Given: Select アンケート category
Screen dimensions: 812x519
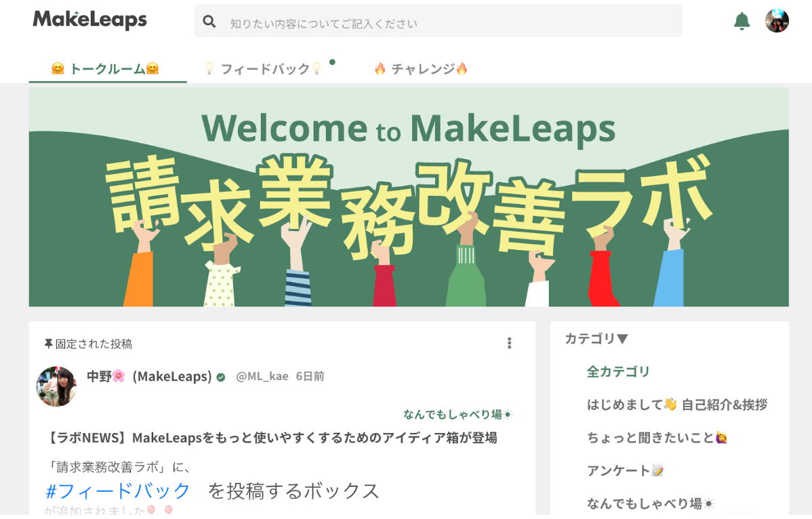Looking at the screenshot, I should tap(625, 470).
